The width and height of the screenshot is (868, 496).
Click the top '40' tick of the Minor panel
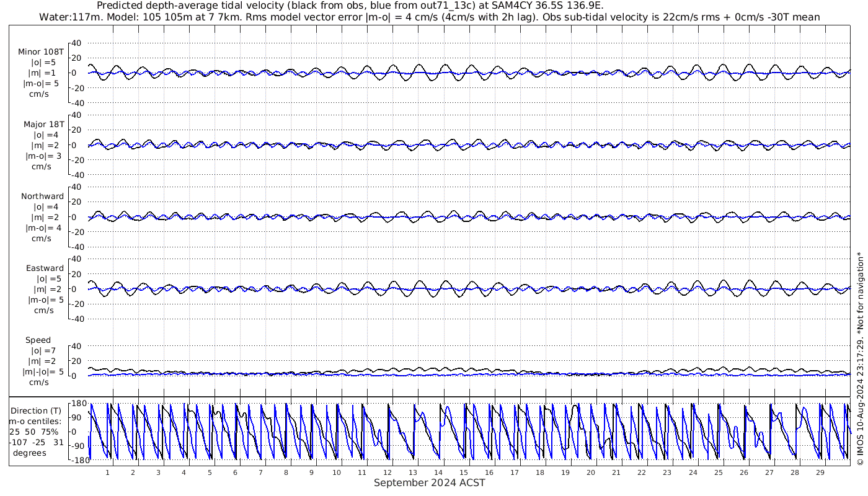coord(77,43)
